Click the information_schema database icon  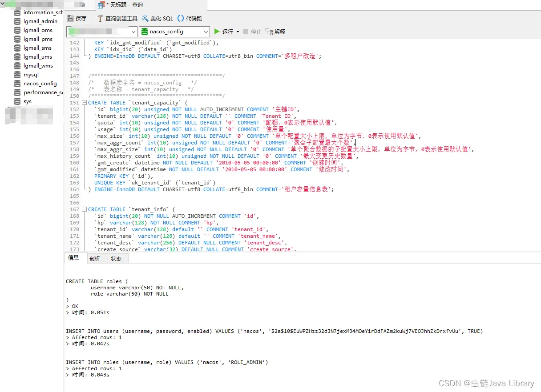click(17, 12)
